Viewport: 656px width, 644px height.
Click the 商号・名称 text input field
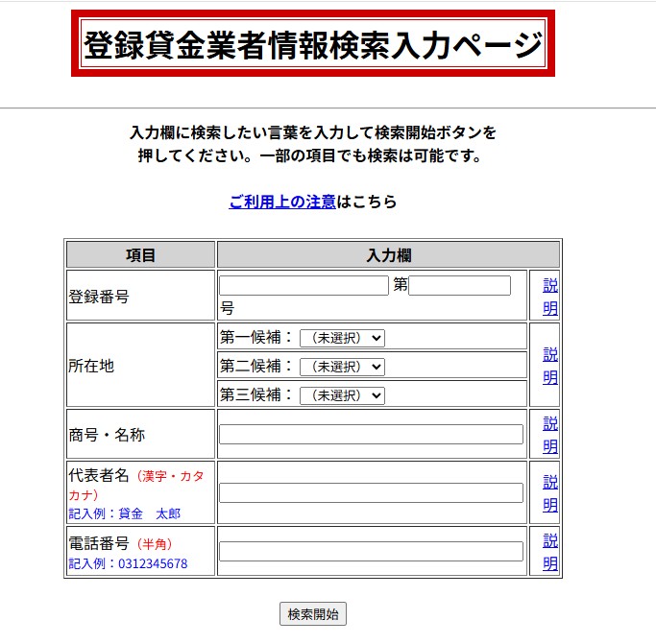click(x=371, y=435)
